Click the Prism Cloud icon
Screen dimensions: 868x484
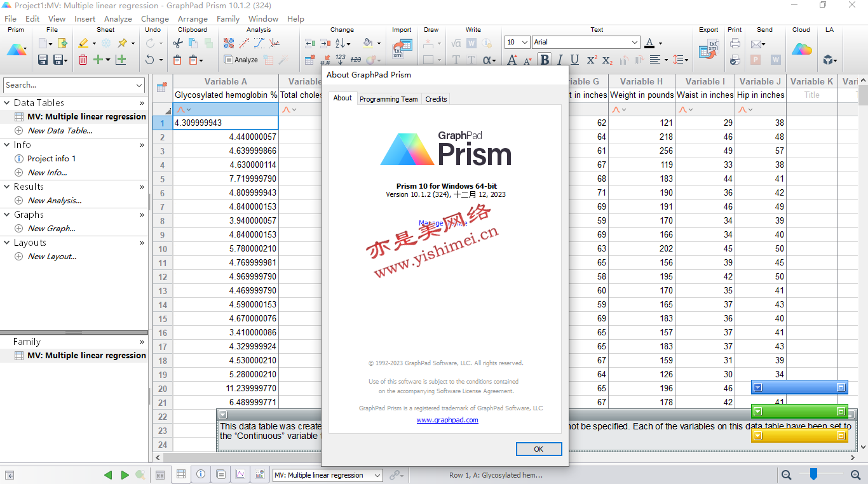(x=802, y=49)
